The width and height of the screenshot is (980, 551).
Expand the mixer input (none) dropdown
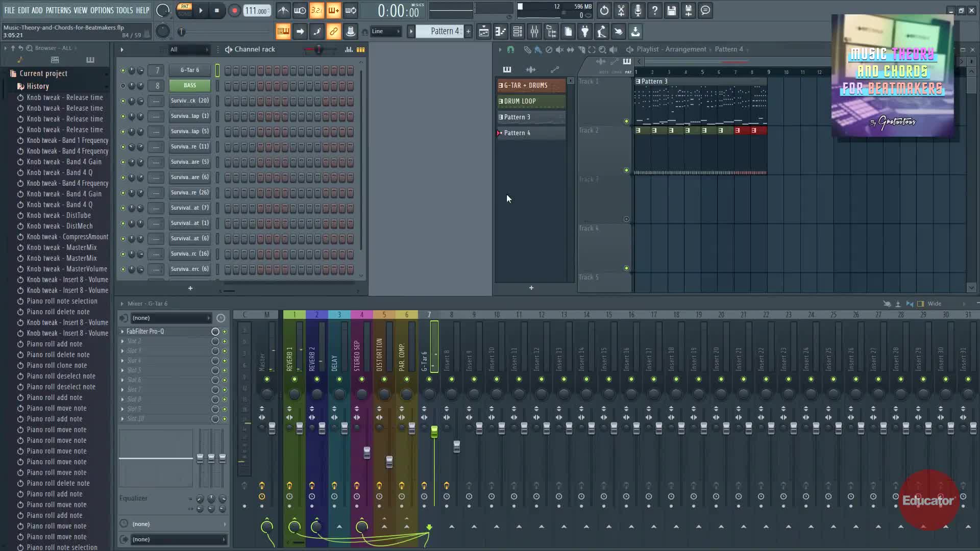click(171, 318)
